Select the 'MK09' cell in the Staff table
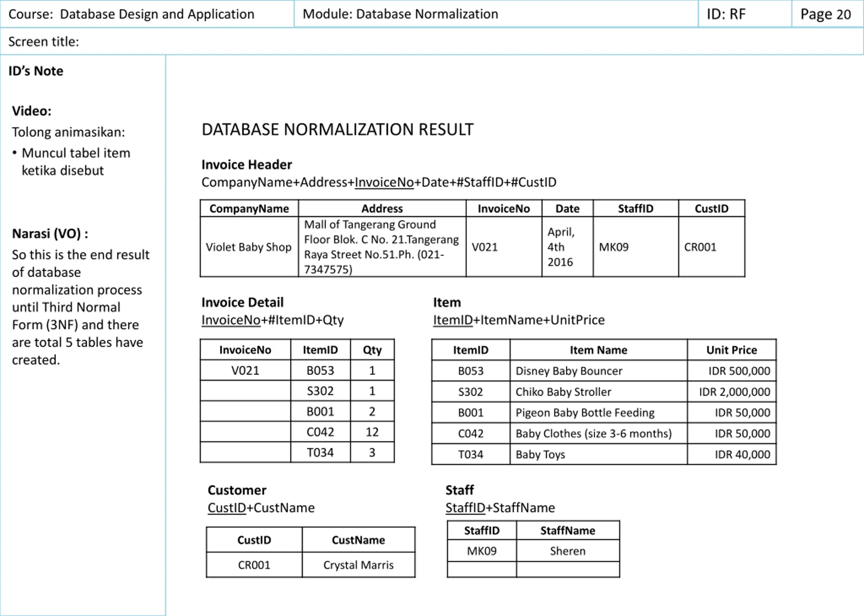The height and width of the screenshot is (616, 864). (482, 551)
